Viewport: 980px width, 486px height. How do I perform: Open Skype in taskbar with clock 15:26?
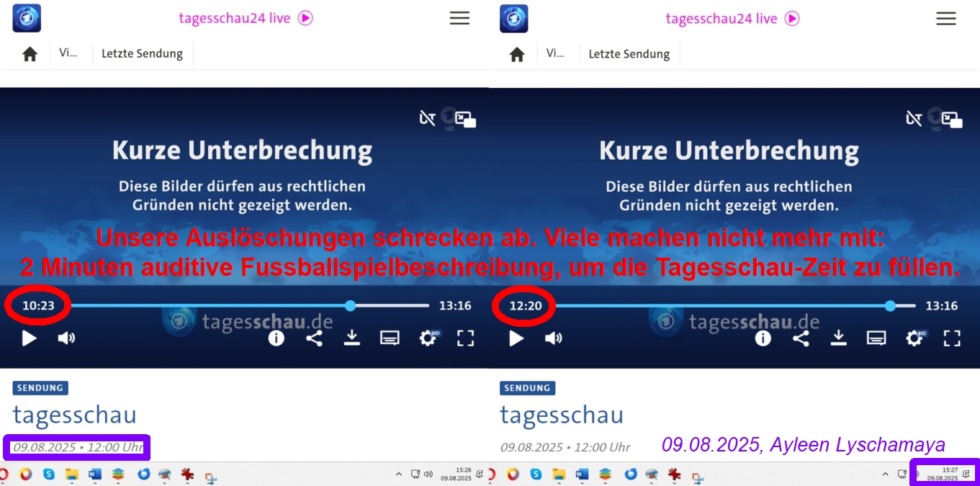click(48, 474)
